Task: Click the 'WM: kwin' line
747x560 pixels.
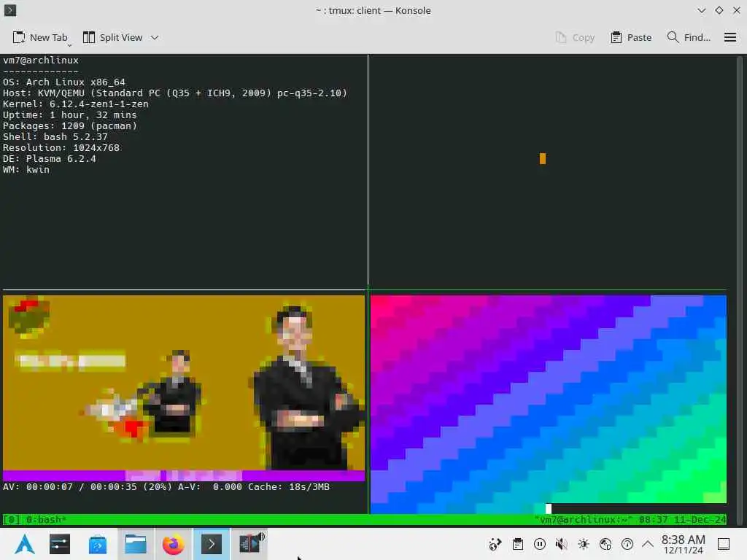Action: 26,169
